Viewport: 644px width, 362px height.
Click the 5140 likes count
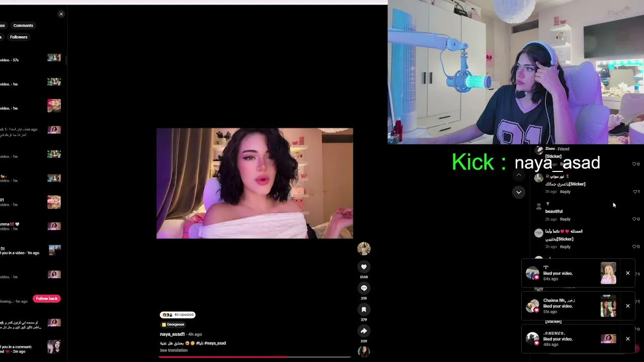point(364,277)
